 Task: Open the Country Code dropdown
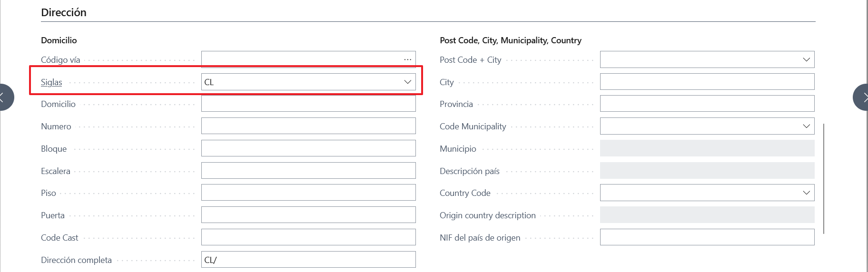tap(806, 193)
